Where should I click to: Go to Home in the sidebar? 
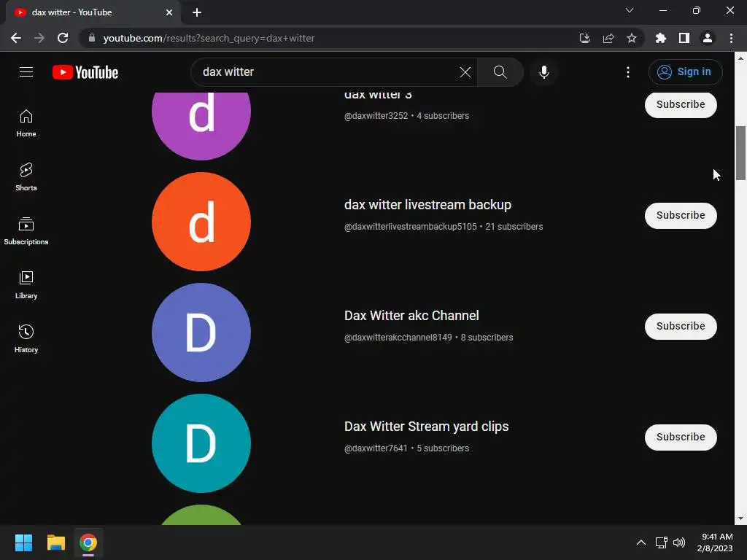pos(26,123)
